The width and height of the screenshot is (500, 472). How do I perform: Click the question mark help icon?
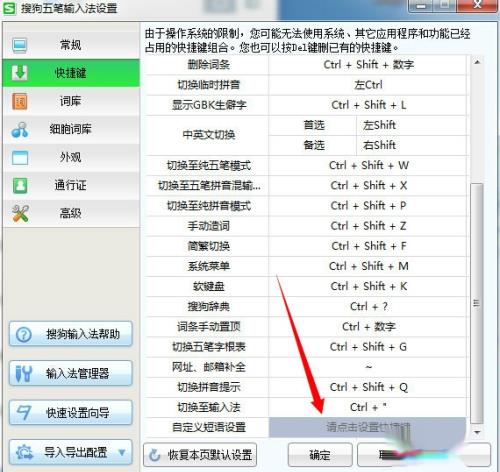click(24, 334)
